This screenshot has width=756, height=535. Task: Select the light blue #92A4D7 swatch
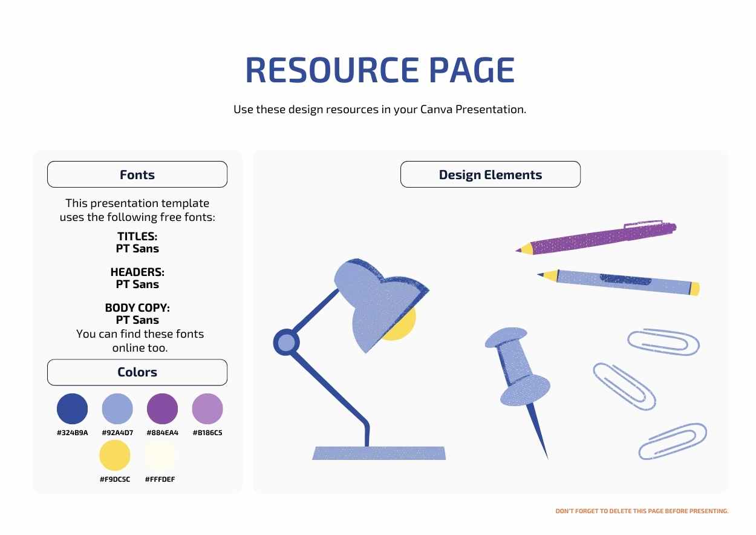(117, 409)
